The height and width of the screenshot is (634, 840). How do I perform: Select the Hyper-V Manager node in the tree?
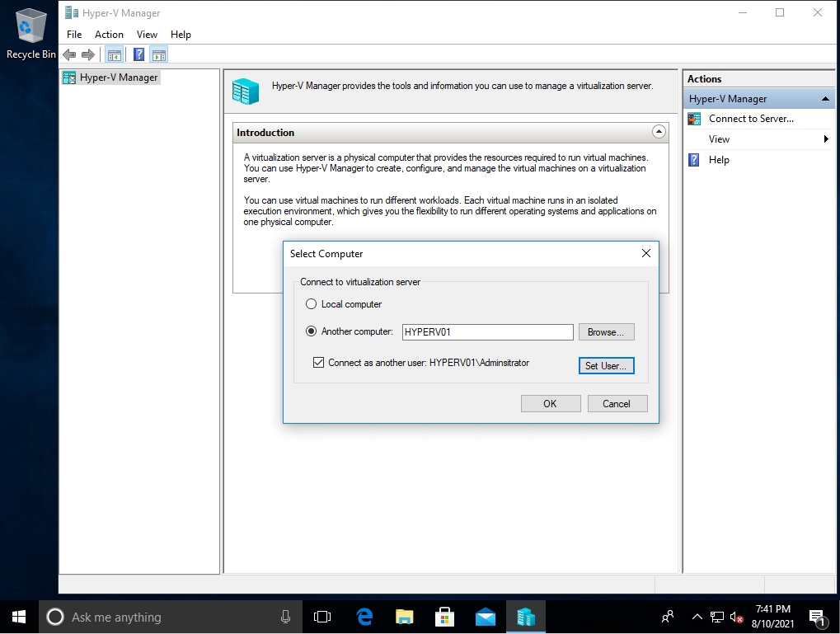tap(110, 77)
